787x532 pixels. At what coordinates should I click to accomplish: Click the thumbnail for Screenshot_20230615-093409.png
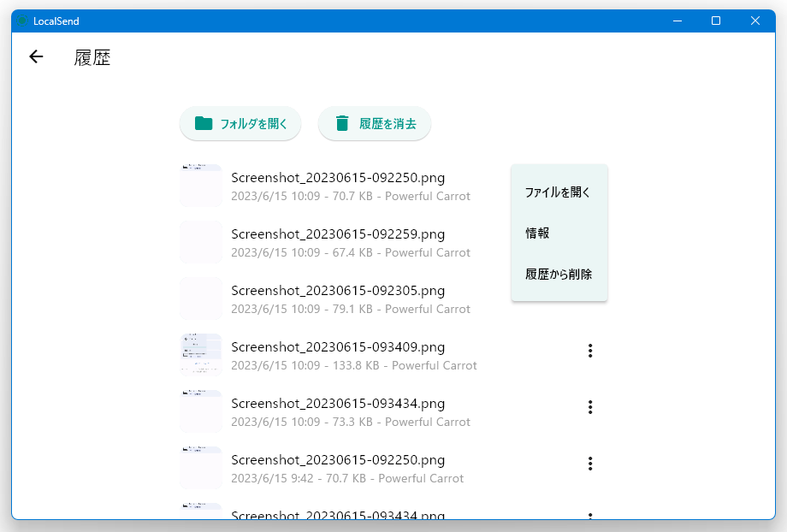coord(201,355)
